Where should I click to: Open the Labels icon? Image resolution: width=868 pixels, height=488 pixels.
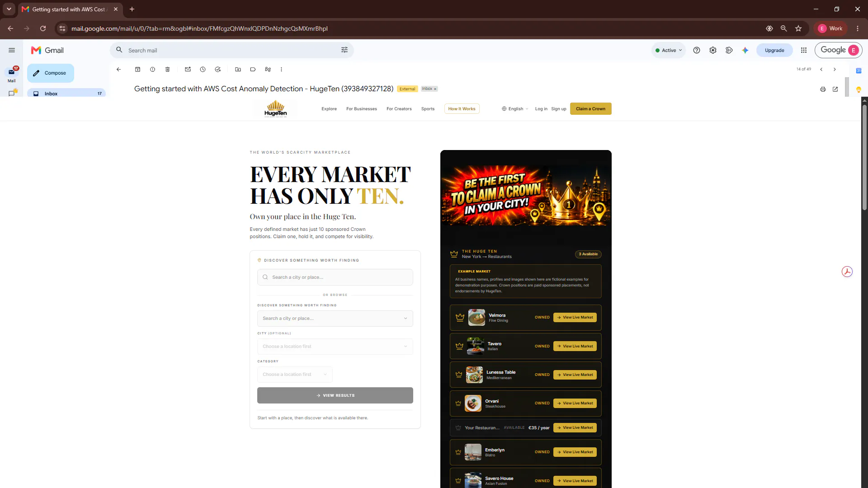point(253,70)
